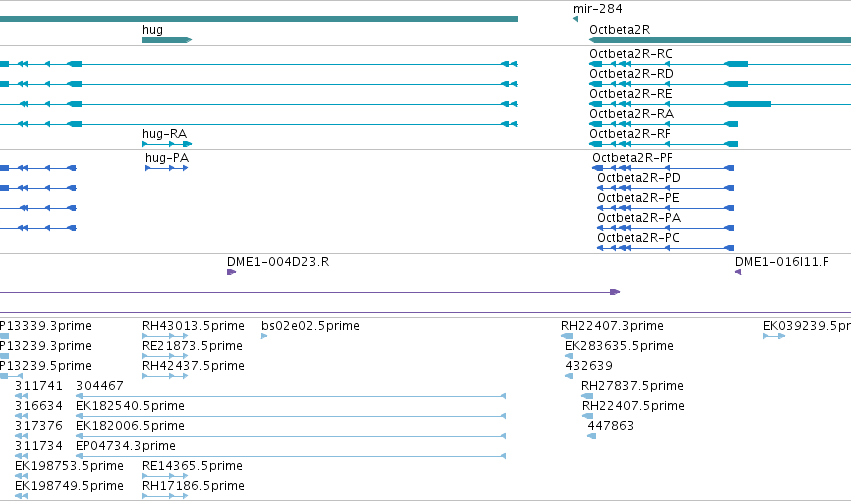This screenshot has width=851, height=501.
Task: Click the bs02e02.5prime arrow glyph
Action: coord(264,337)
